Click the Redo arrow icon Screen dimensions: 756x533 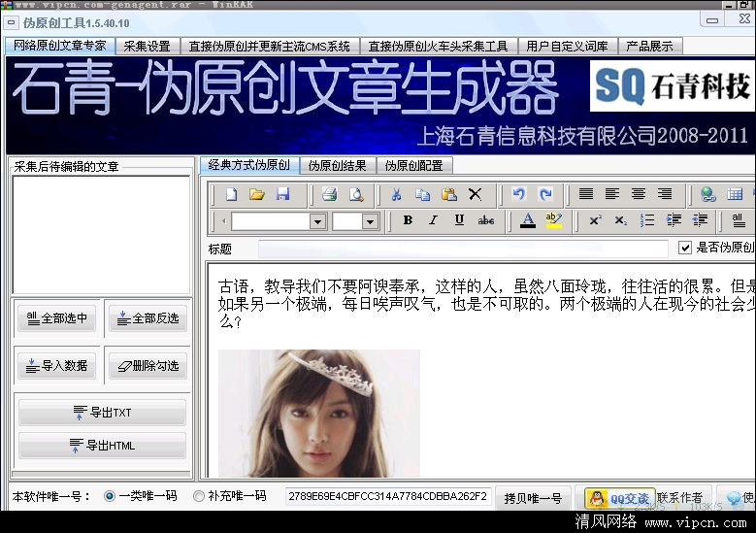pyautogui.click(x=545, y=194)
